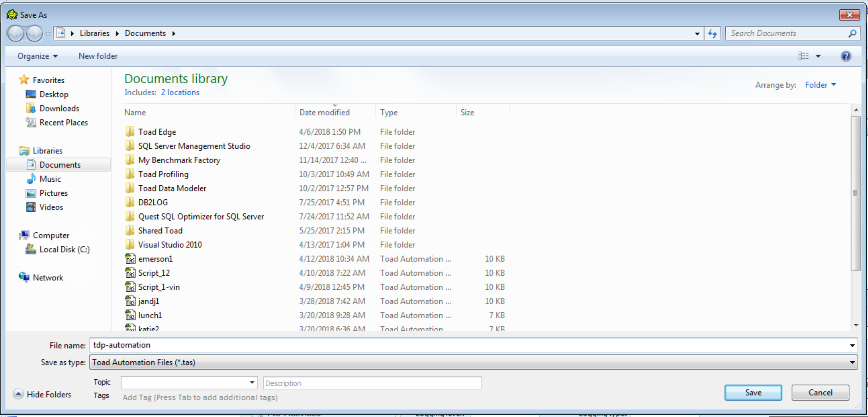Click the Refresh button in address bar
868x417 pixels.
click(712, 33)
